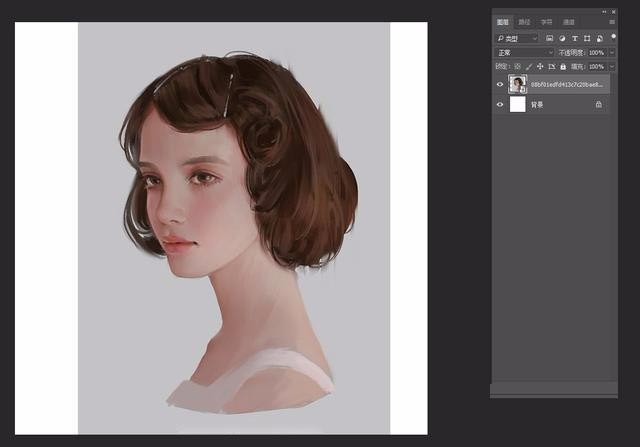Toggle the layer filtering switch on/off

pos(611,37)
